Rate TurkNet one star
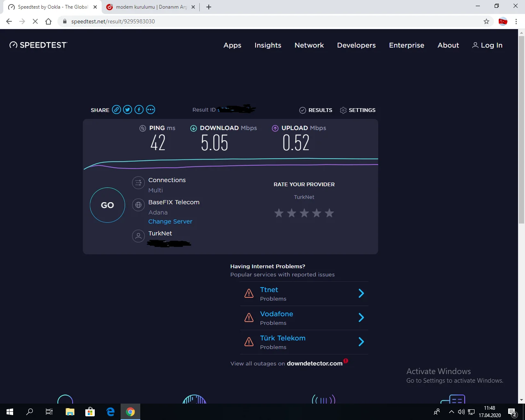Image resolution: width=525 pixels, height=420 pixels. [x=279, y=213]
